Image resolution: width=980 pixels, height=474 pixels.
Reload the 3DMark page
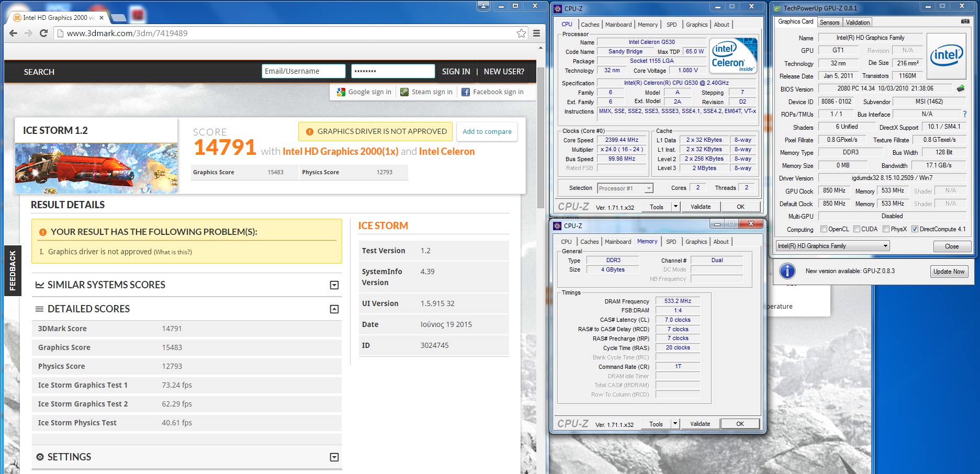(44, 33)
